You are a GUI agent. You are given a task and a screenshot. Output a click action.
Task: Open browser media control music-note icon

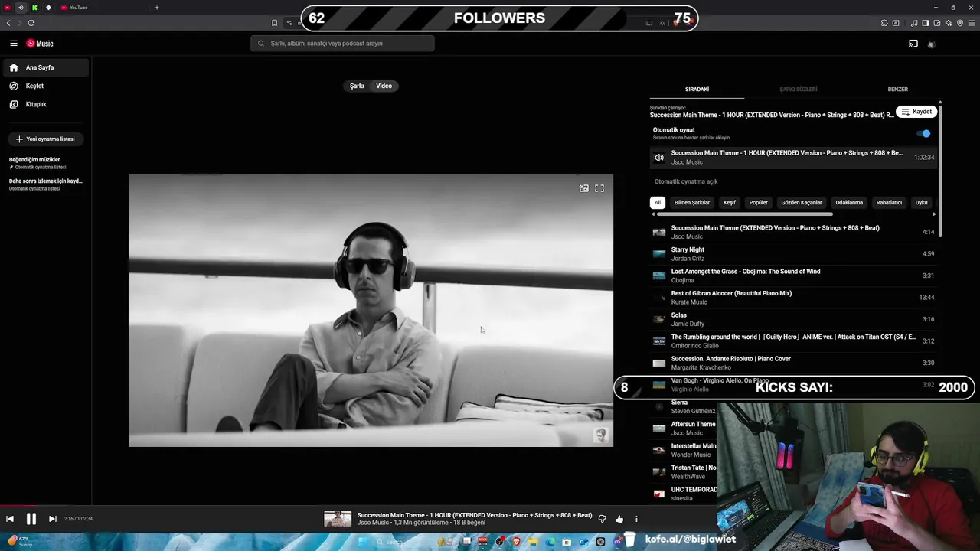[914, 23]
